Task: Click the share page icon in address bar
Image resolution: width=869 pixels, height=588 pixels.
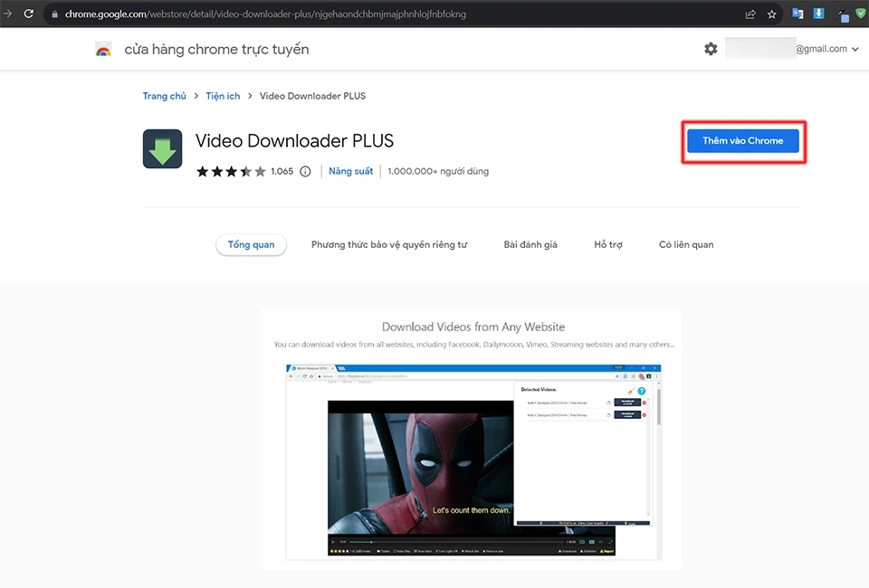Action: click(x=750, y=14)
